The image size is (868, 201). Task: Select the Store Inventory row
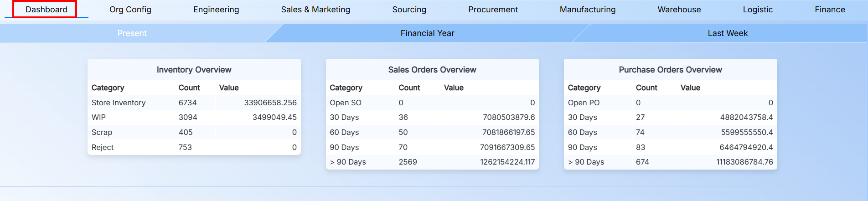tap(194, 103)
